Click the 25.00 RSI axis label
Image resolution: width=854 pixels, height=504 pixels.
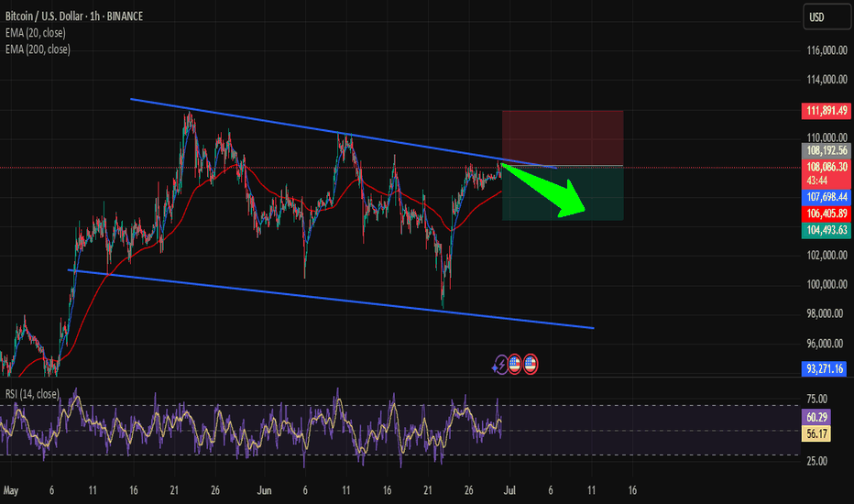click(x=816, y=462)
